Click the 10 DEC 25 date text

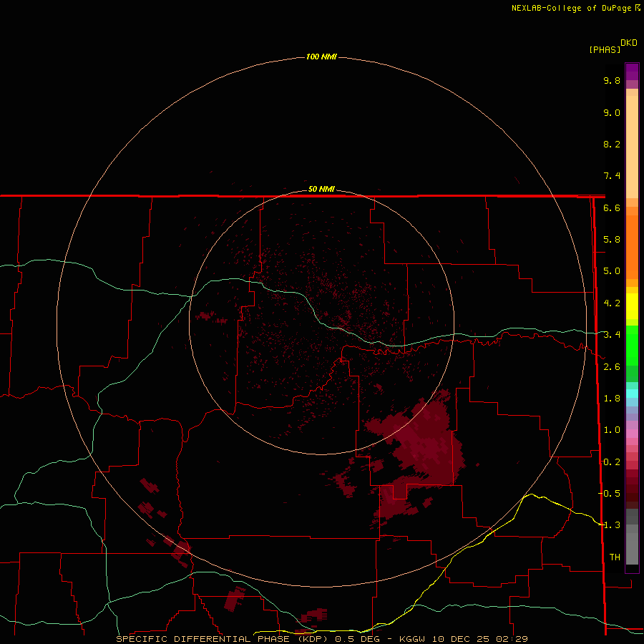click(460, 639)
